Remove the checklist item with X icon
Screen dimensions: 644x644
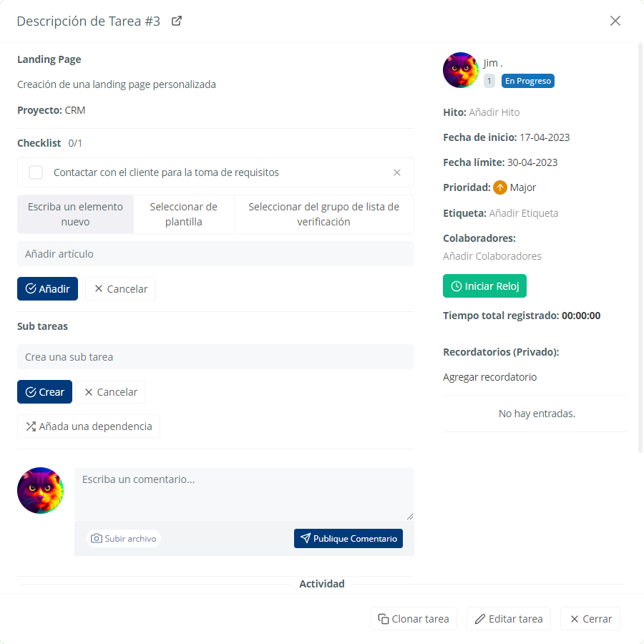click(396, 172)
